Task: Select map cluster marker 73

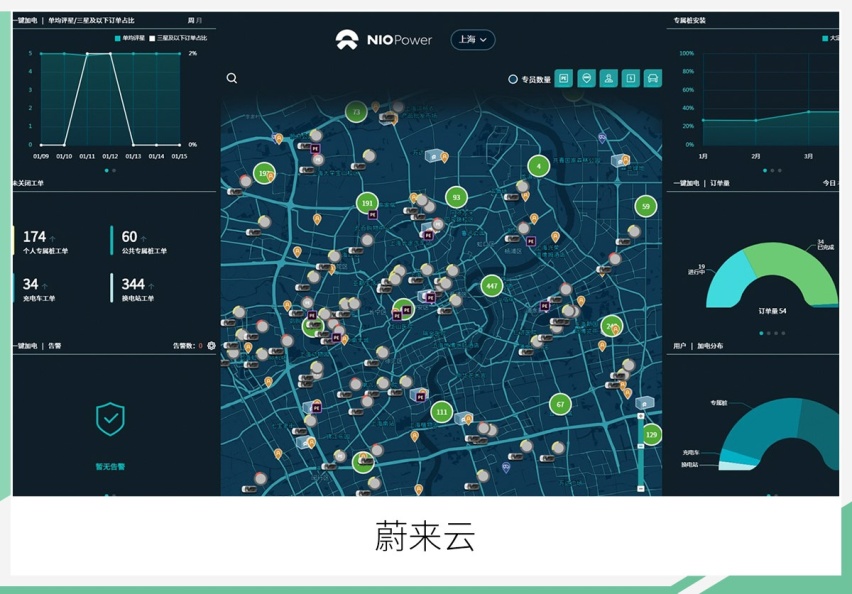Action: 356,112
